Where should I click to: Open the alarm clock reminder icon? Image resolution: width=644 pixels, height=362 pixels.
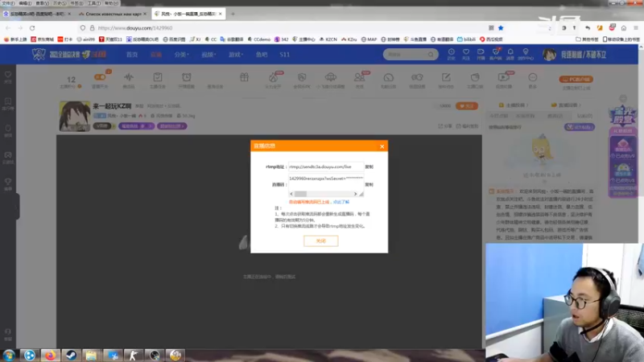coord(187,77)
